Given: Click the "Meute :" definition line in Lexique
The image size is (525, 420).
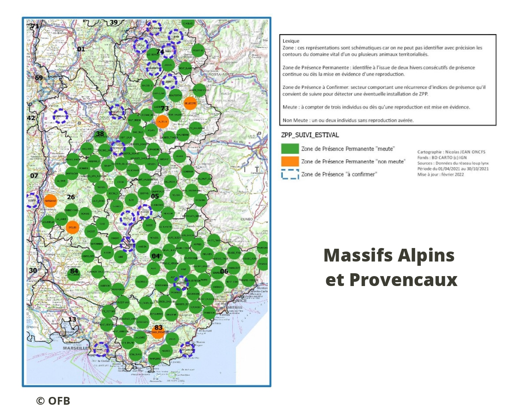Looking at the screenshot, I should (376, 107).
